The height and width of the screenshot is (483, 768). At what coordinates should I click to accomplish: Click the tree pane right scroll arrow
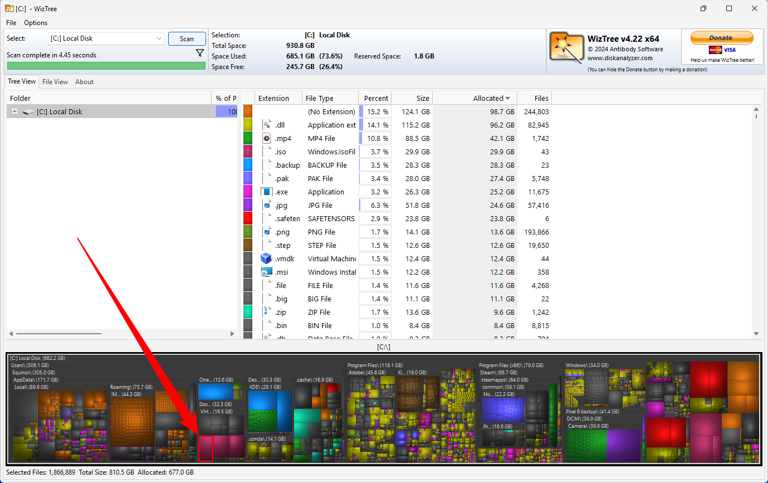[x=232, y=334]
